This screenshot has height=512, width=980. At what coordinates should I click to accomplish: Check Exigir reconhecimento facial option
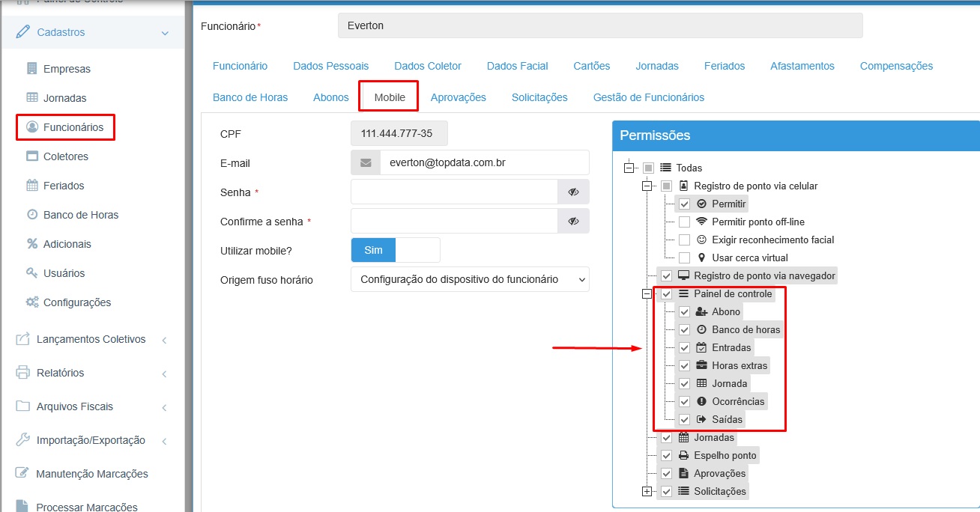[684, 240]
